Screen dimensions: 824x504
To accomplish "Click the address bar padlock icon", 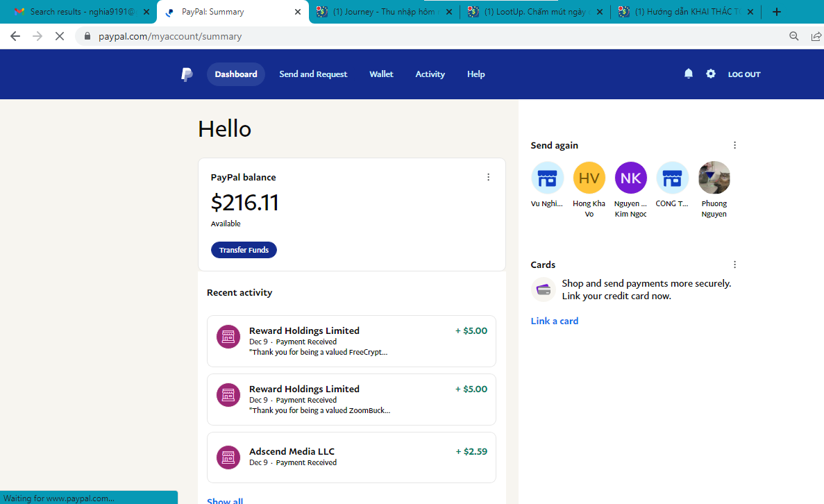I will (87, 36).
